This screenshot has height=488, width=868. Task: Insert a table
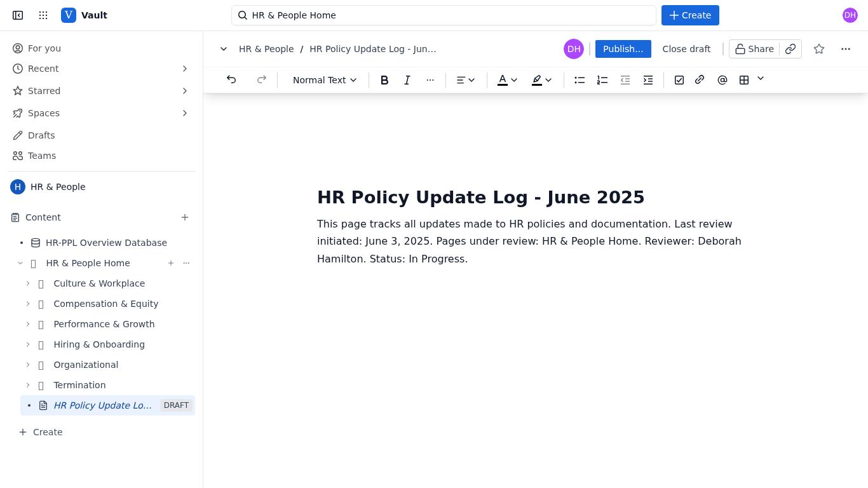point(744,80)
